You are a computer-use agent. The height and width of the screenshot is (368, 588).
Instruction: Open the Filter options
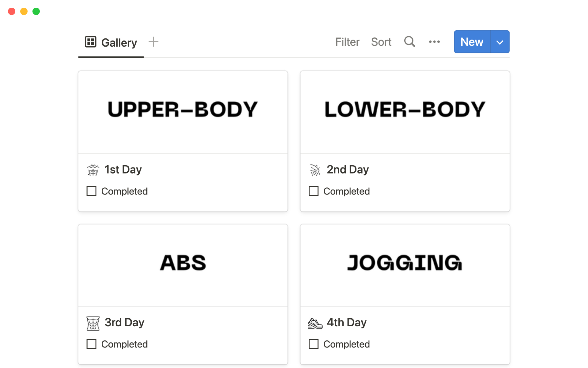pyautogui.click(x=347, y=42)
